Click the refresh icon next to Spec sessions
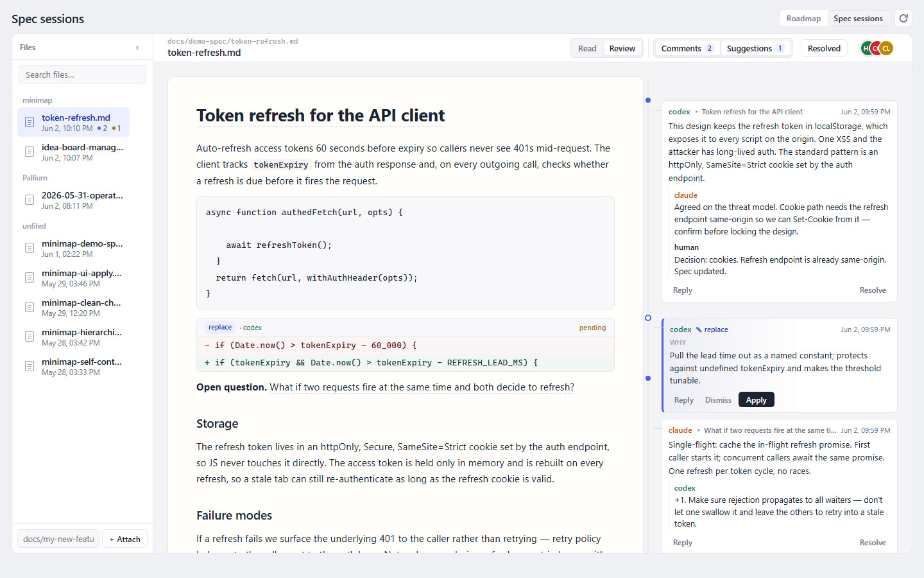Image resolution: width=924 pixels, height=578 pixels. (903, 18)
